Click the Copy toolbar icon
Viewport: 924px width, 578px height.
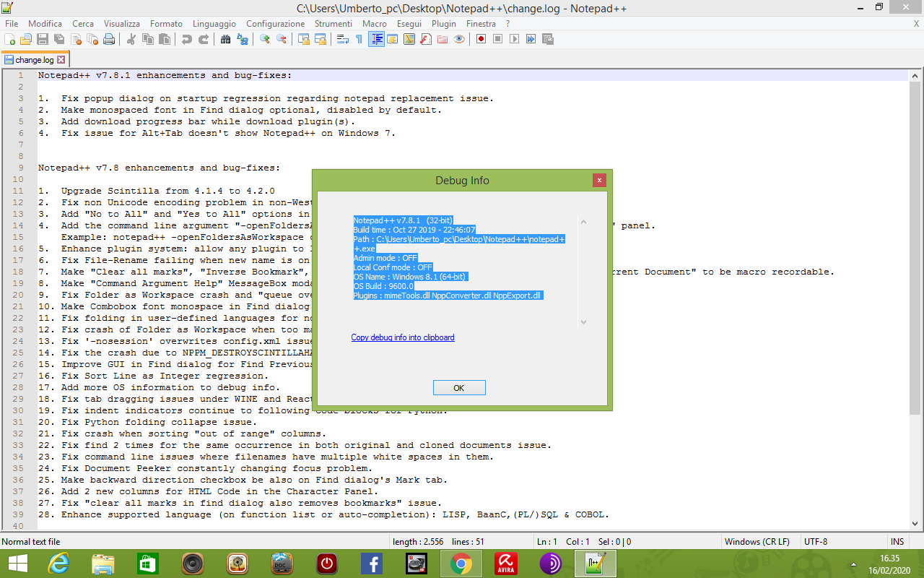click(x=147, y=39)
